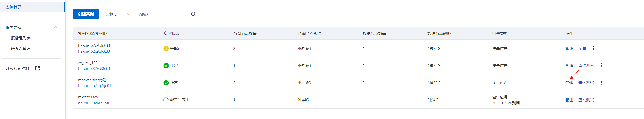Click the 请输入 search input field
This screenshot has height=119, width=644.
coord(161,14)
